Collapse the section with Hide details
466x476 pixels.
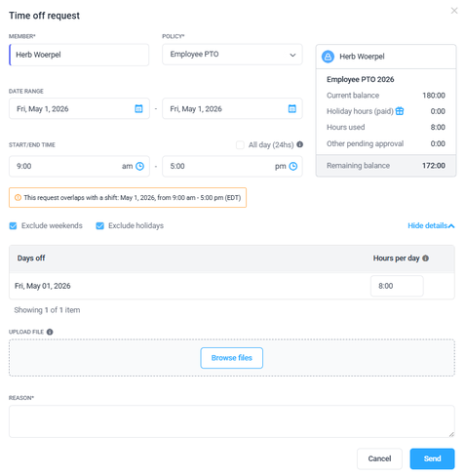pos(431,225)
